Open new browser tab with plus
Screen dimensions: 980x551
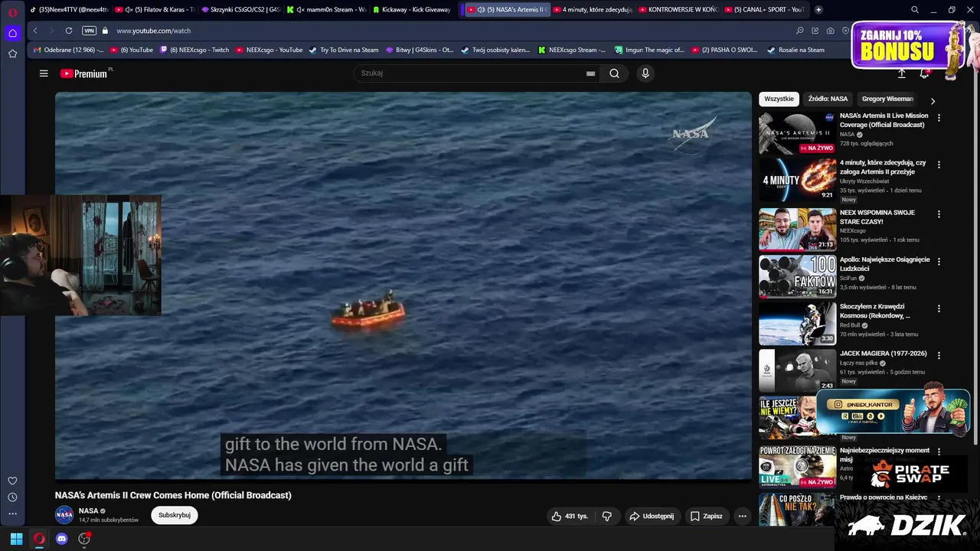click(x=818, y=10)
